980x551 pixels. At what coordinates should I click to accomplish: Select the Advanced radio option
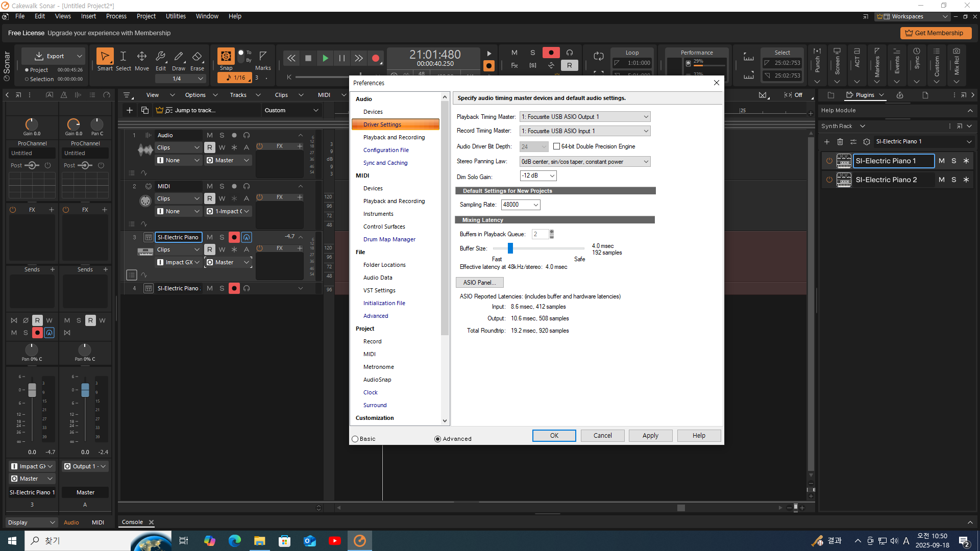click(437, 439)
